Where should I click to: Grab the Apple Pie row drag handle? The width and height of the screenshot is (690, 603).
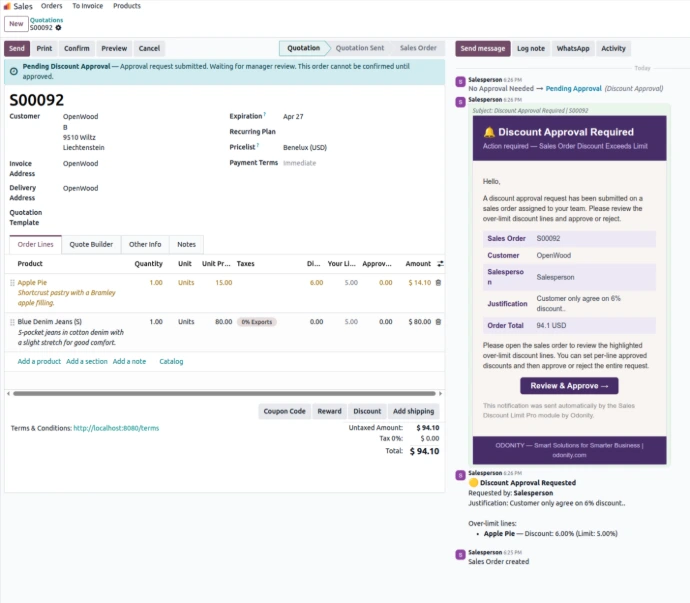[11, 283]
